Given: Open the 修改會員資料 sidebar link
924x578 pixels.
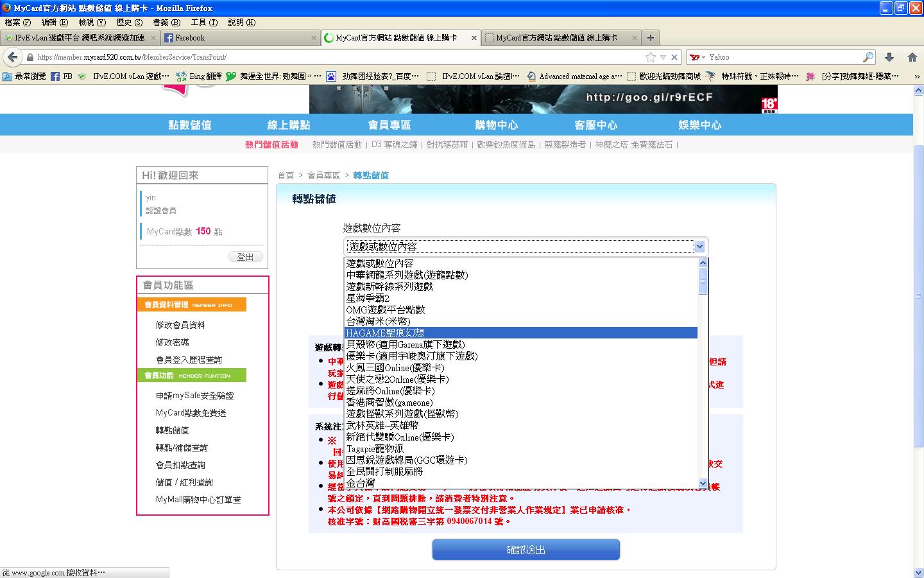Looking at the screenshot, I should click(180, 325).
